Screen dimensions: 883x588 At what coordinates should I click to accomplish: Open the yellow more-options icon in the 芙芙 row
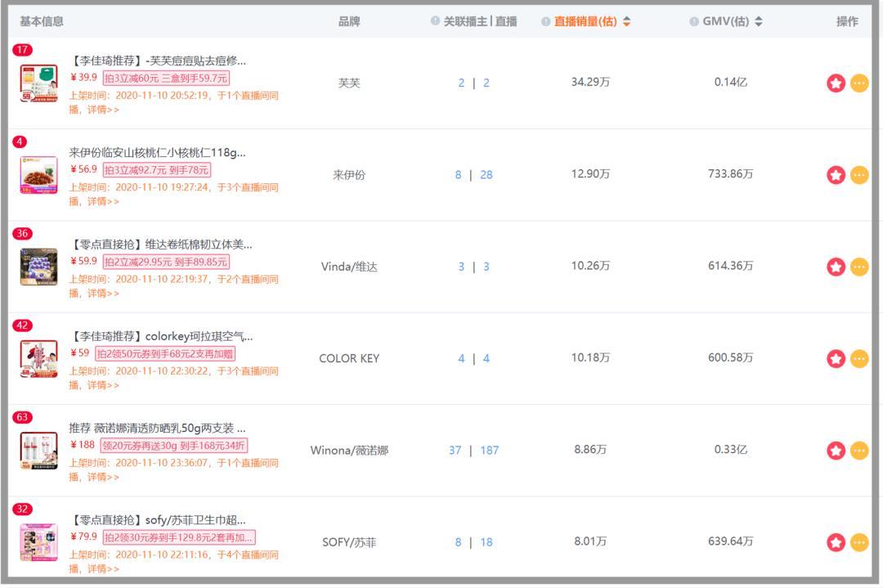(x=858, y=83)
